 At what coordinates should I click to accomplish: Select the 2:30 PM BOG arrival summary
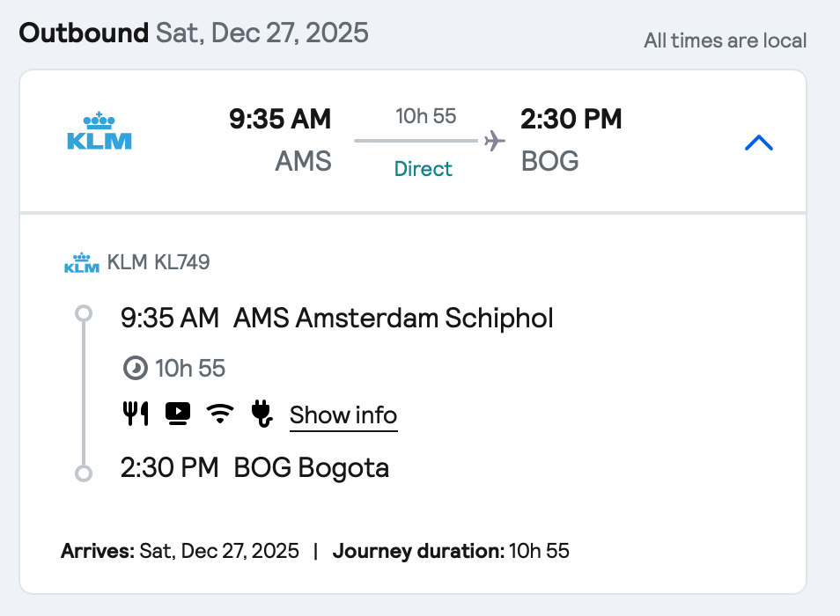coord(571,140)
